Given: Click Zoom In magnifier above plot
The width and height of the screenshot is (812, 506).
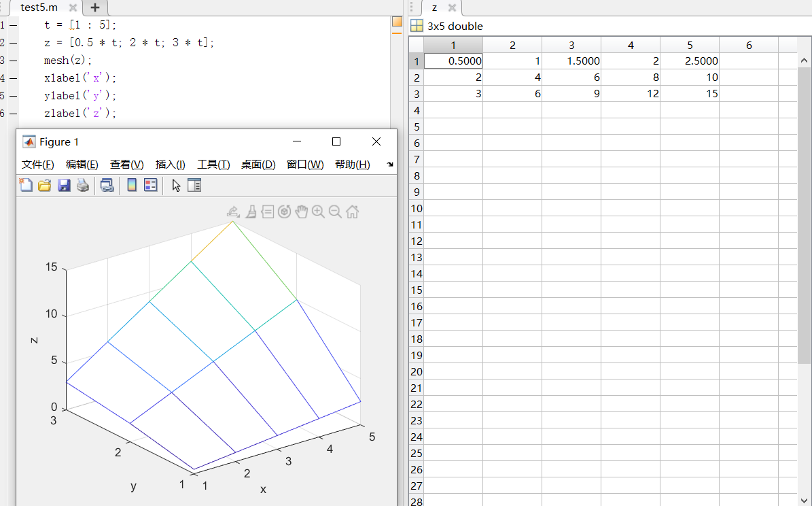Looking at the screenshot, I should (319, 212).
